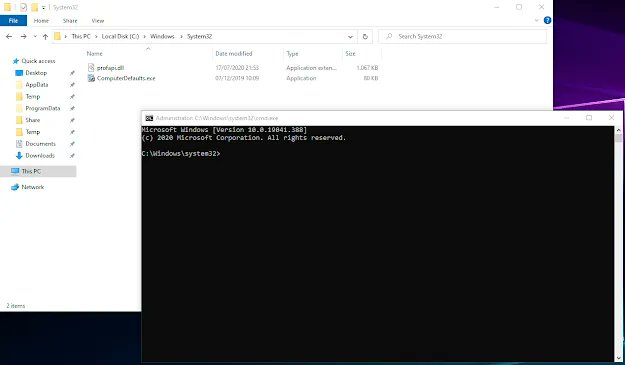Click the Downloads blue arrow icon

pos(19,156)
